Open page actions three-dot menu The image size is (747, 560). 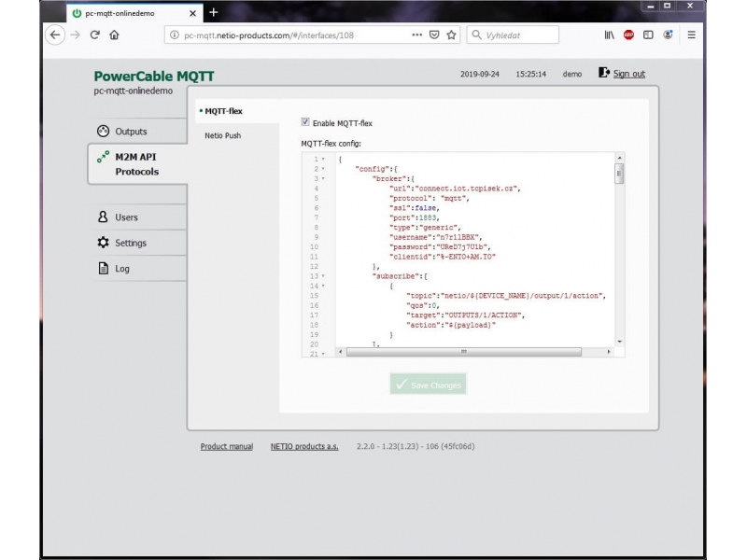tap(416, 35)
